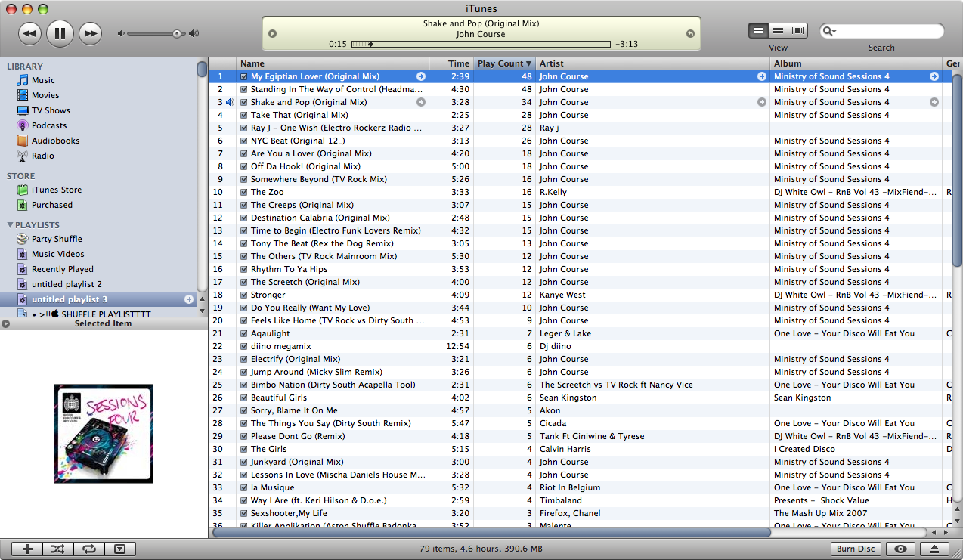Uncheck Shake and Pop (Original Mix)
963x560 pixels.
244,102
